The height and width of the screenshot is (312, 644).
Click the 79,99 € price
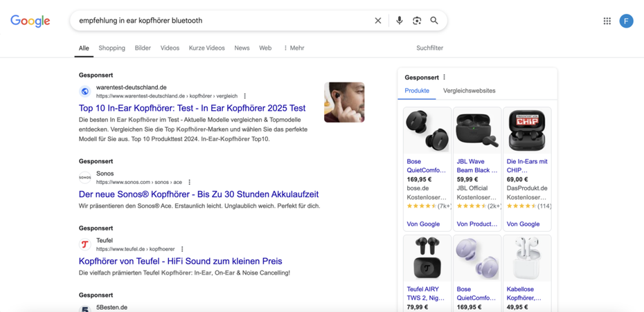pos(418,307)
